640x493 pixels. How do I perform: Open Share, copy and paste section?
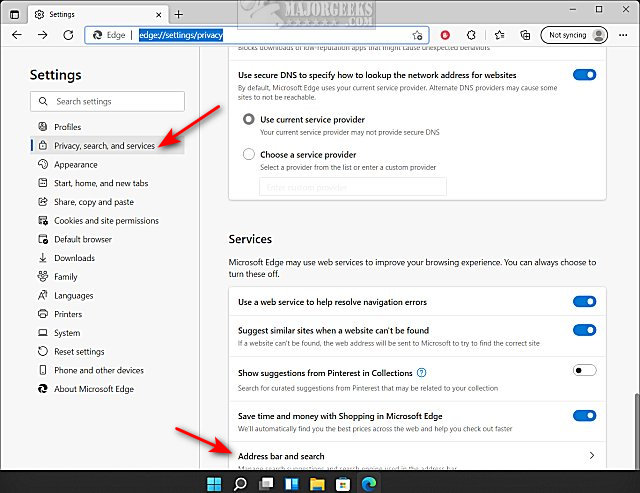107,202
